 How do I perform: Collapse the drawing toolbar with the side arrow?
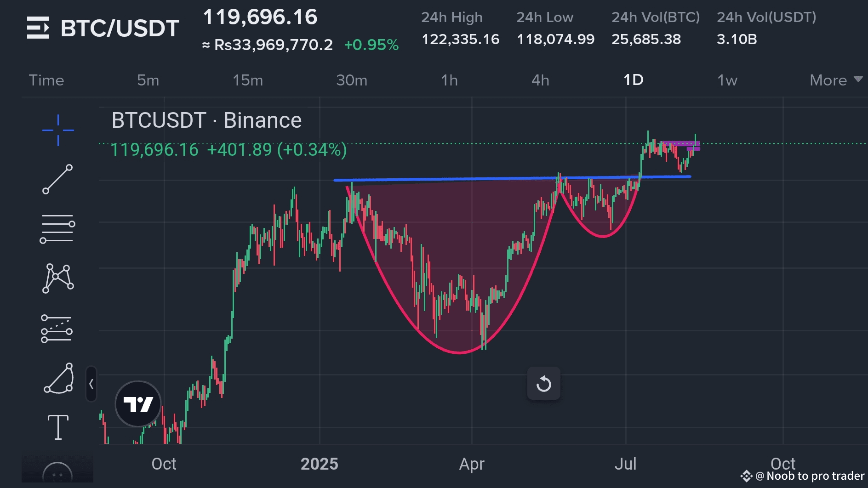(x=91, y=384)
